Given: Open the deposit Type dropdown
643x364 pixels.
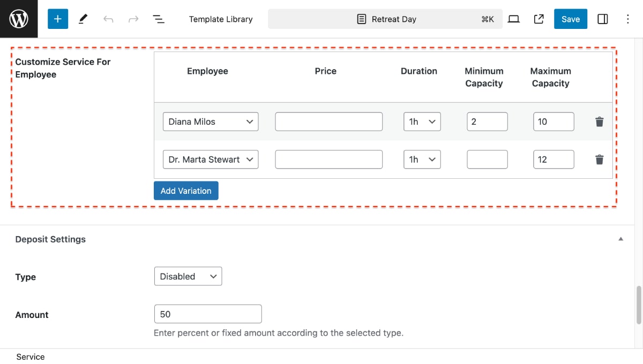Looking at the screenshot, I should click(x=188, y=276).
